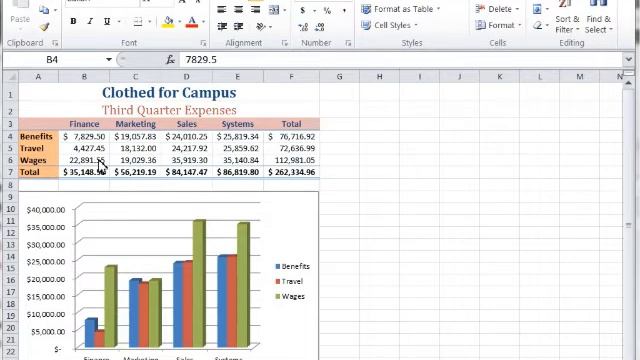Viewport: 640px width, 360px height.
Task: Click the Clear eraser icon
Action: coord(538,25)
